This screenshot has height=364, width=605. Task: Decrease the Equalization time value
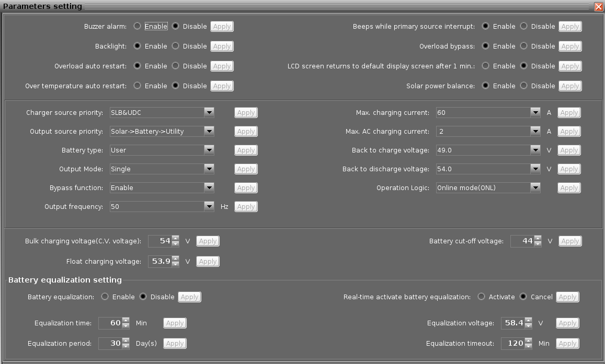tap(126, 325)
